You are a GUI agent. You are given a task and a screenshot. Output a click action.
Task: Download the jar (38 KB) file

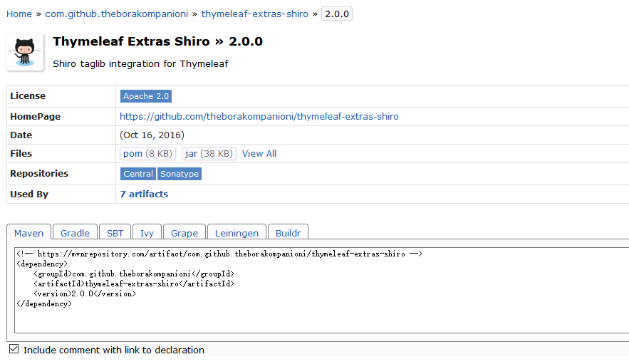click(209, 154)
